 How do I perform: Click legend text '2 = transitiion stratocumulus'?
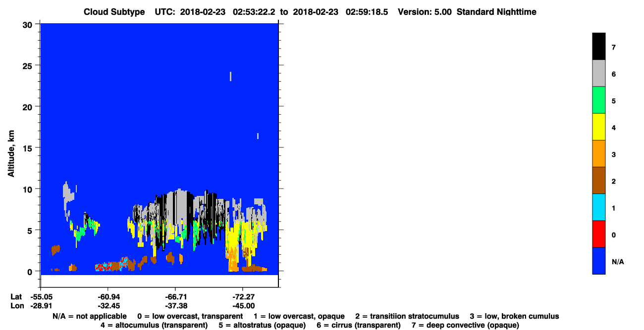point(407,316)
